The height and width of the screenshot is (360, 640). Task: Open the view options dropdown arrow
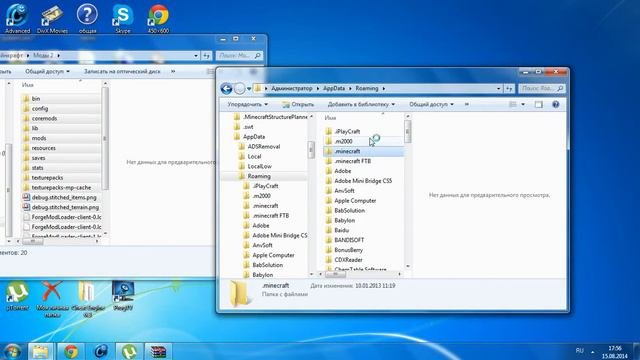click(x=523, y=104)
